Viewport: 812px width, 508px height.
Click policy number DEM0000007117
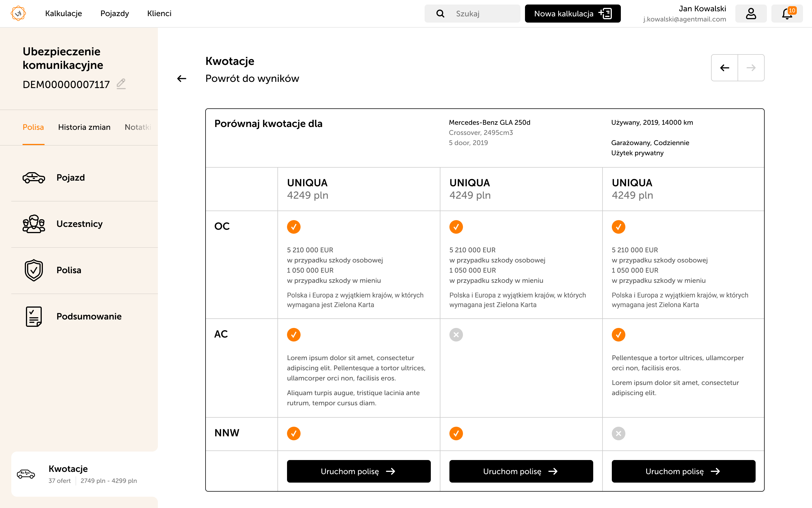66,84
